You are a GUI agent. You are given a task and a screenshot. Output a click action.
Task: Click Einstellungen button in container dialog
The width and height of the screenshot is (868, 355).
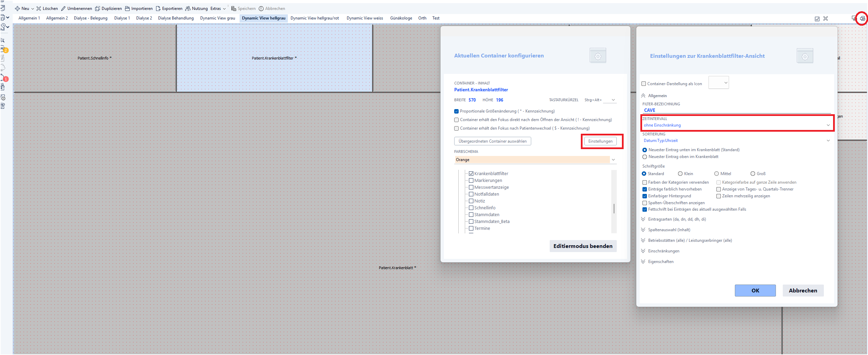(x=600, y=141)
